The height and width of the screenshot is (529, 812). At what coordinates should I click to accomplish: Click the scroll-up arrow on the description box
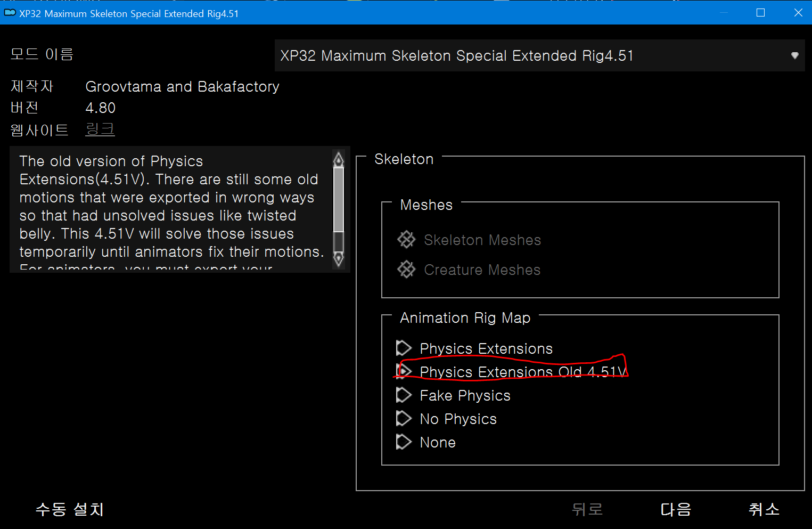339,159
